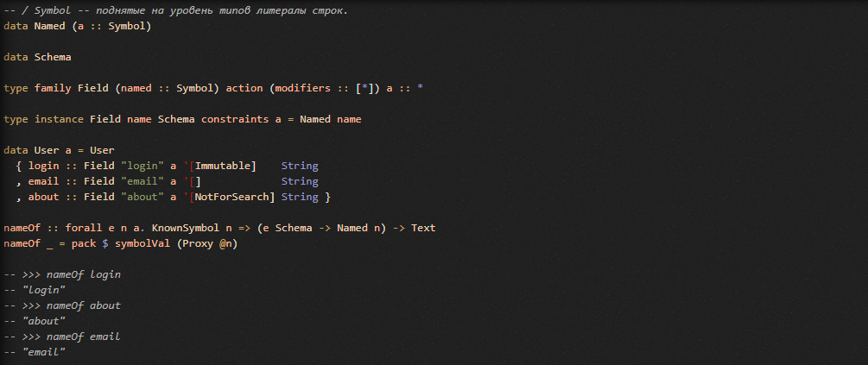Click 'KnownSymbol' in nameOf signature
868x365 pixels.
point(186,228)
